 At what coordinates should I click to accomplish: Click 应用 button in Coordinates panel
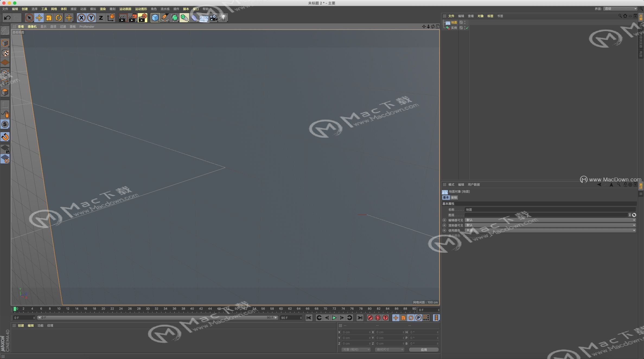(424, 350)
